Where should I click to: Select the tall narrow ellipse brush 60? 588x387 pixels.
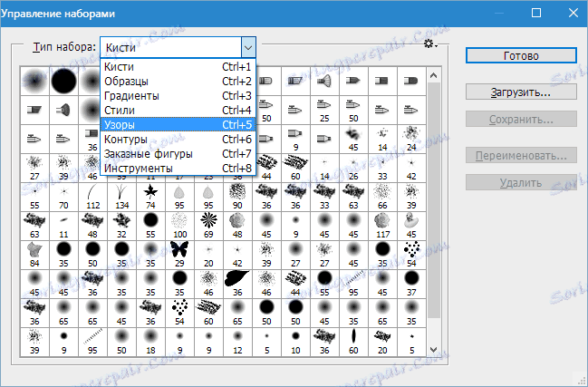[x=353, y=342]
